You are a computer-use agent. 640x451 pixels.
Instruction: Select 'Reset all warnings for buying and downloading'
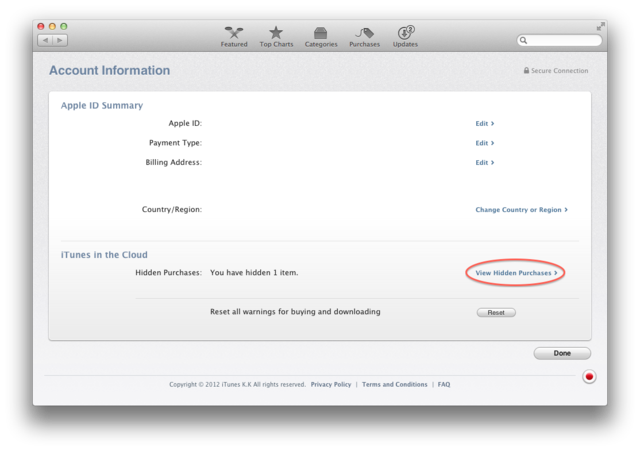295,311
